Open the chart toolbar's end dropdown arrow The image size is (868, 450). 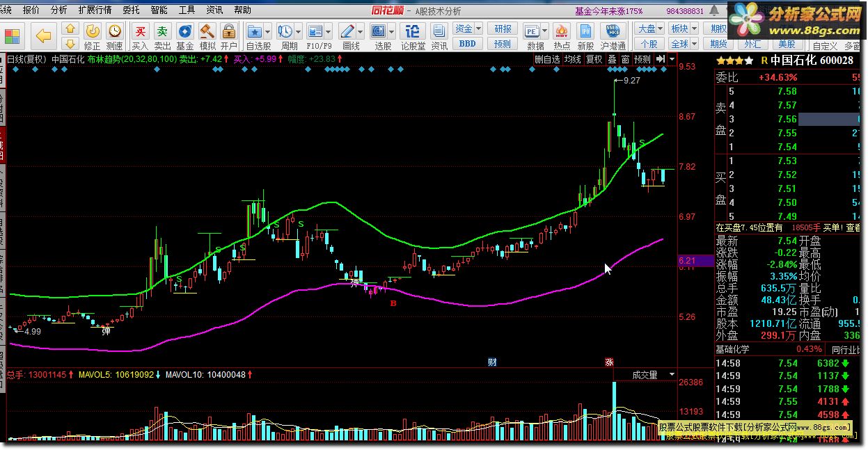click(x=672, y=60)
